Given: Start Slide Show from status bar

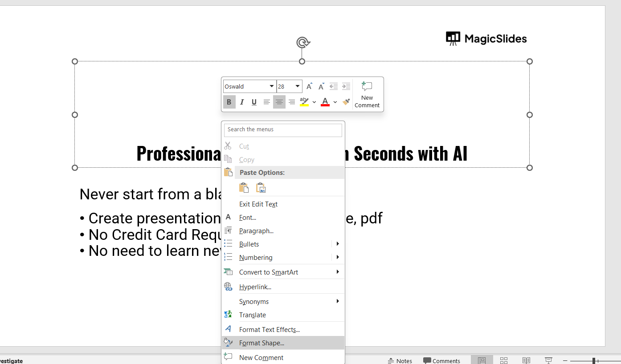Looking at the screenshot, I should (548, 360).
